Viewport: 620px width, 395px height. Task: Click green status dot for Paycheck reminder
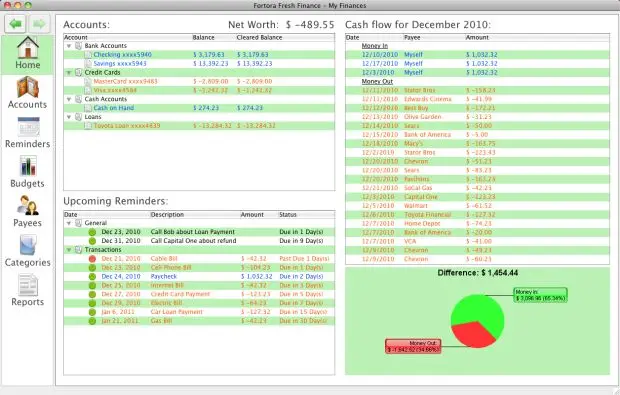click(x=92, y=277)
